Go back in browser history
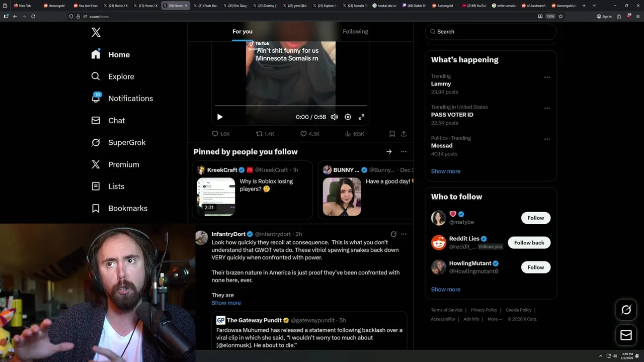This screenshot has width=644, height=362. click(x=15, y=16)
